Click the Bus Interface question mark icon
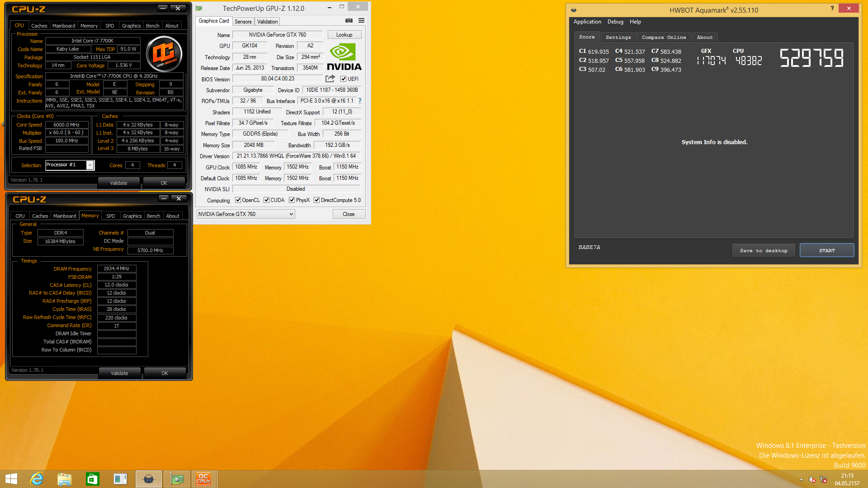This screenshot has width=868, height=488. pyautogui.click(x=360, y=101)
